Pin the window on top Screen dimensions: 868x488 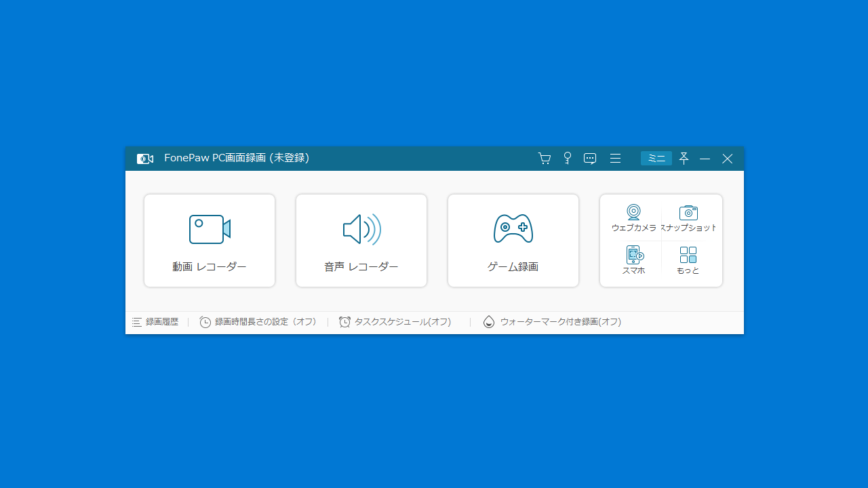684,159
